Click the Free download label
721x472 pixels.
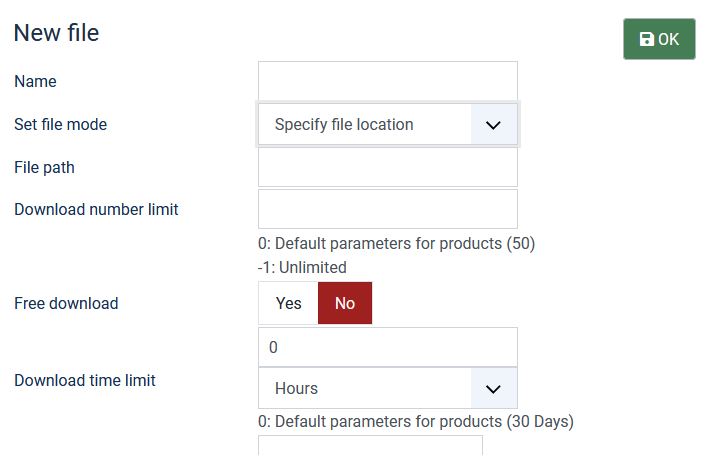pyautogui.click(x=66, y=303)
